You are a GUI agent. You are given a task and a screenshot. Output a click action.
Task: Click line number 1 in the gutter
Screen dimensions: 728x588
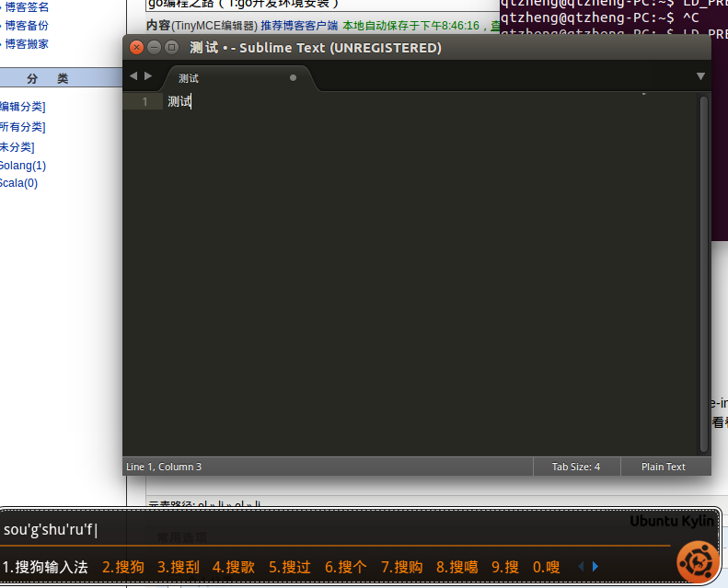pyautogui.click(x=144, y=101)
